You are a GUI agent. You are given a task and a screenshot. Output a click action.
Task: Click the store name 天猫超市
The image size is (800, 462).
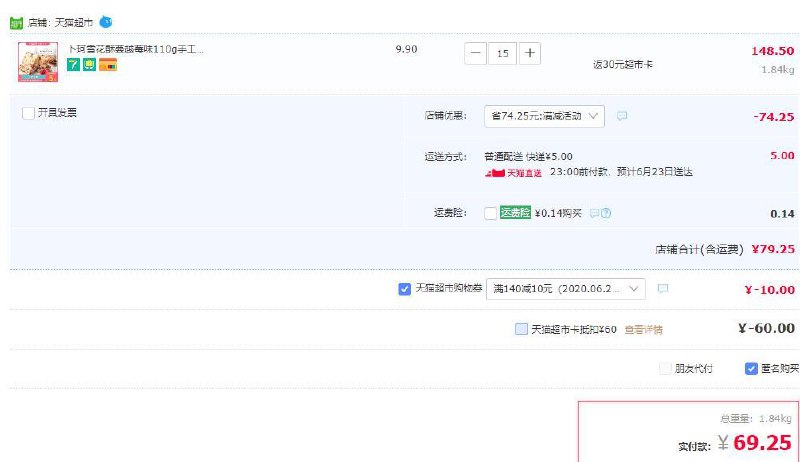tap(74, 23)
